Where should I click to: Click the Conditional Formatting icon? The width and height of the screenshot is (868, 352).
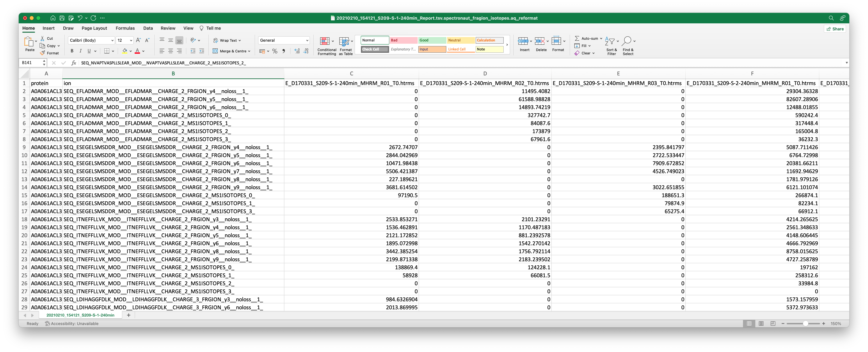coord(324,42)
